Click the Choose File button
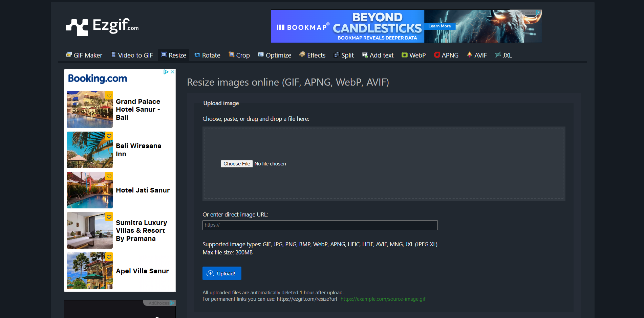This screenshot has width=644, height=318. [x=237, y=164]
